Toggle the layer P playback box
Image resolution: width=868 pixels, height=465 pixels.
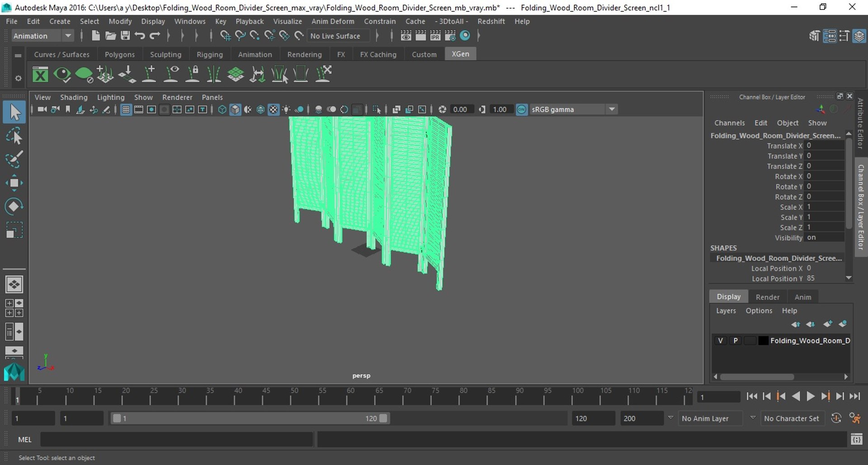[x=736, y=341]
